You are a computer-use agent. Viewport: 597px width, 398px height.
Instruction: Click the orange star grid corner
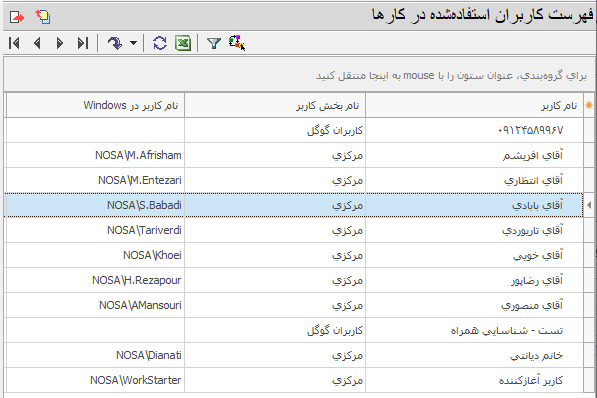(589, 105)
